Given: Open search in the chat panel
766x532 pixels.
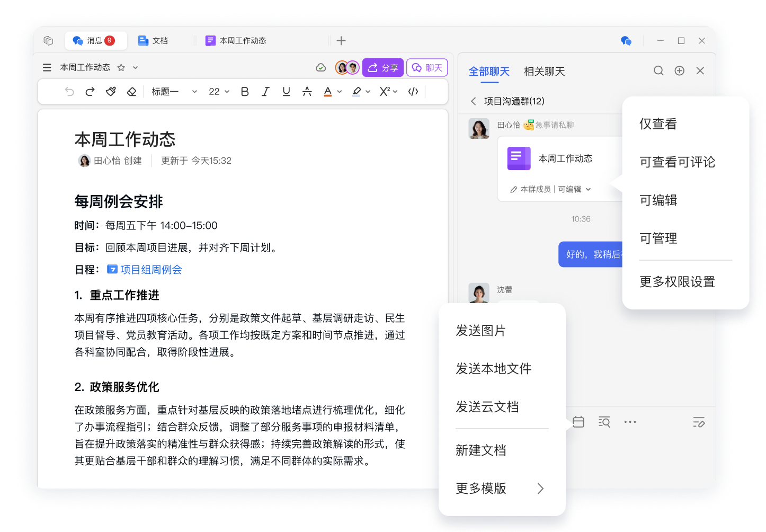Looking at the screenshot, I should click(658, 71).
